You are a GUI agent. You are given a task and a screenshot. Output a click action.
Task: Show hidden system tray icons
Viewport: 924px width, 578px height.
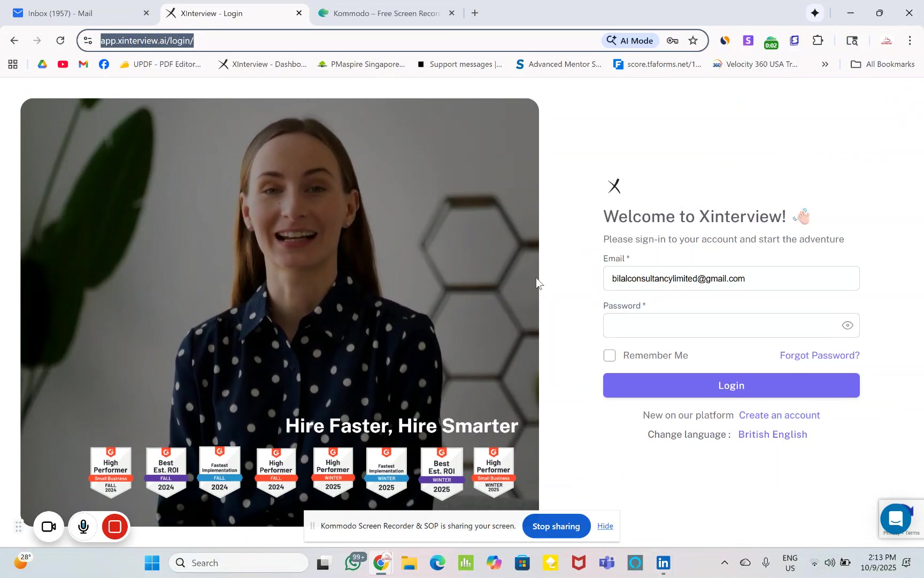724,562
